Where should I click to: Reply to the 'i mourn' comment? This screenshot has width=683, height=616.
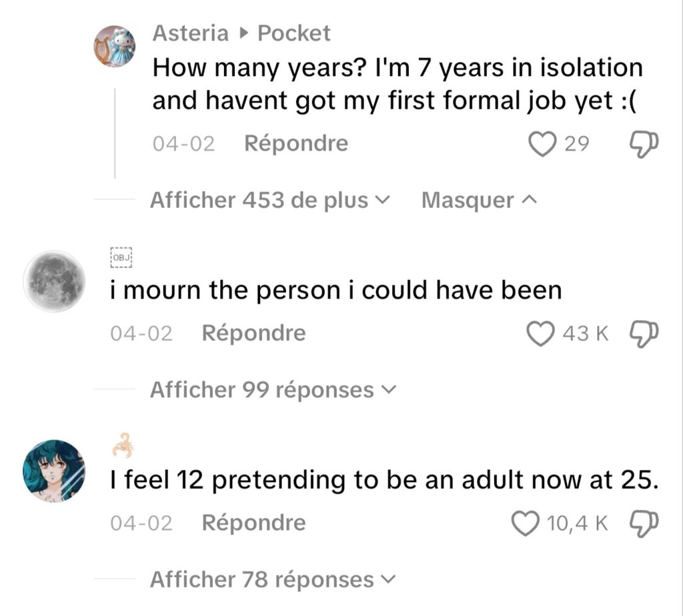click(x=254, y=333)
